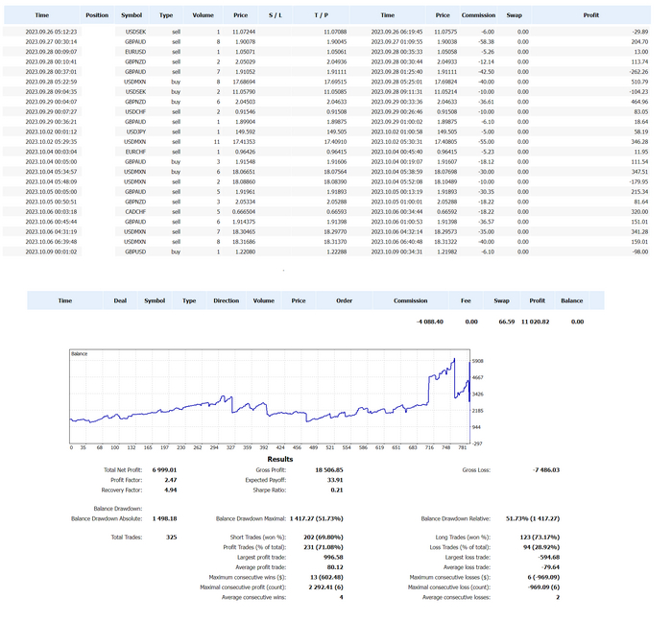
Task: Select the profit value -262.26
Action: [x=638, y=72]
